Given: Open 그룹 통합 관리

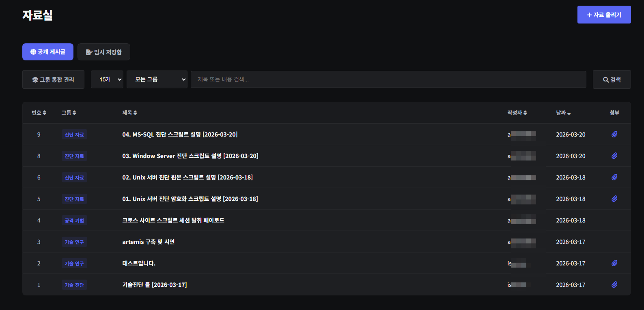Looking at the screenshot, I should (53, 79).
